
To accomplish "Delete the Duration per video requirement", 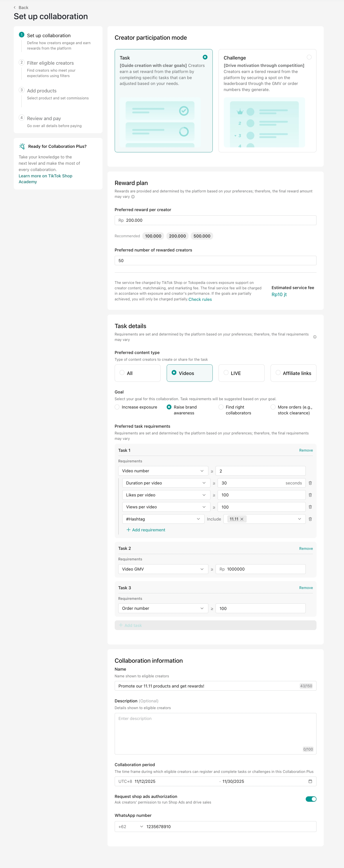I will click(310, 483).
